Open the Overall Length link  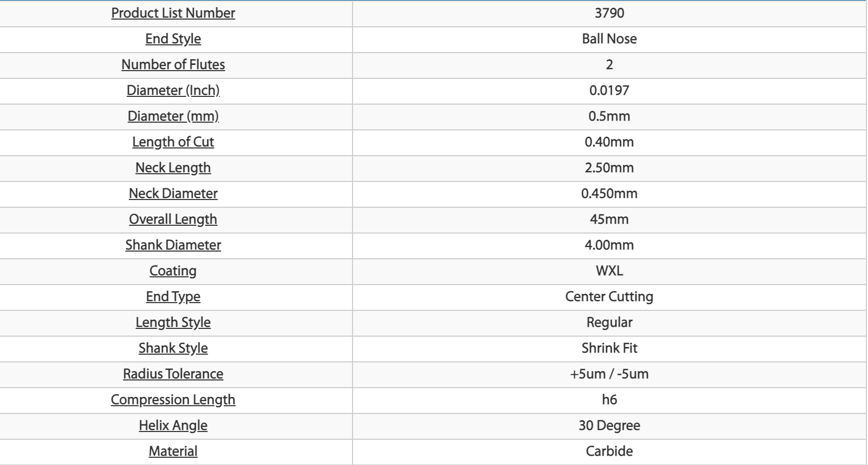tap(173, 220)
